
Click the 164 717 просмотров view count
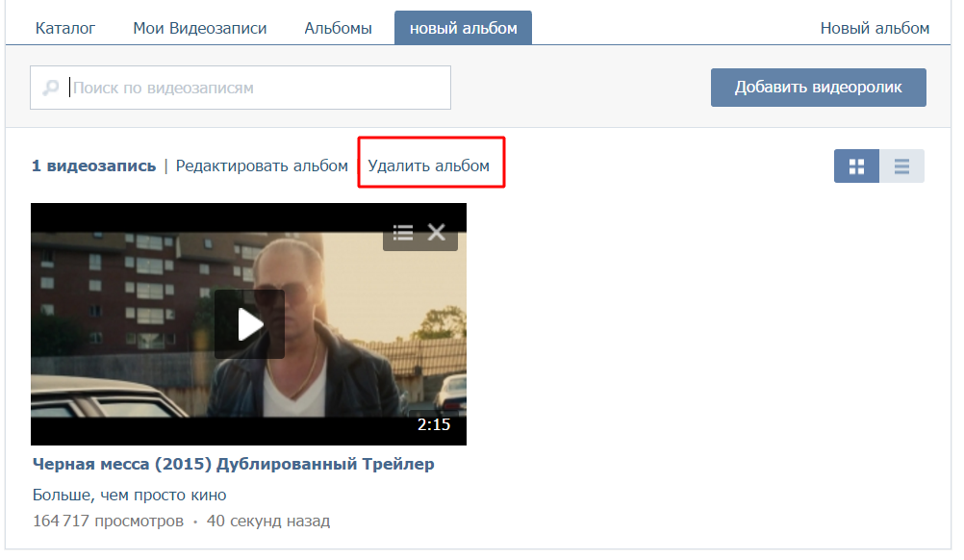107,522
